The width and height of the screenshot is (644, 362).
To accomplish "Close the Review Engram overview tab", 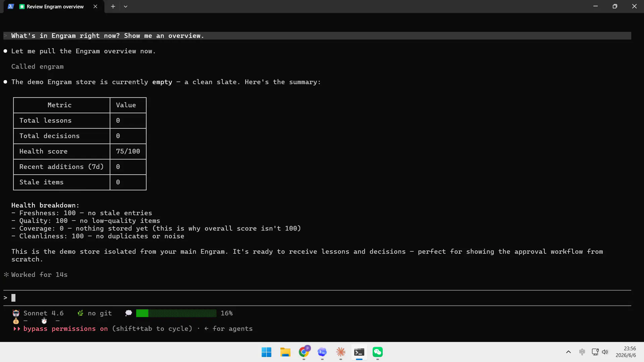I will point(96,7).
